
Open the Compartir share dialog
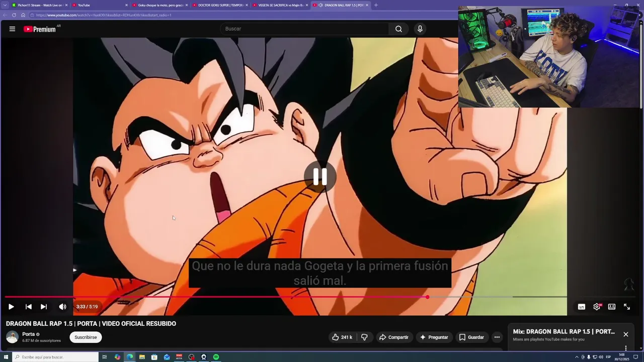[x=393, y=337]
